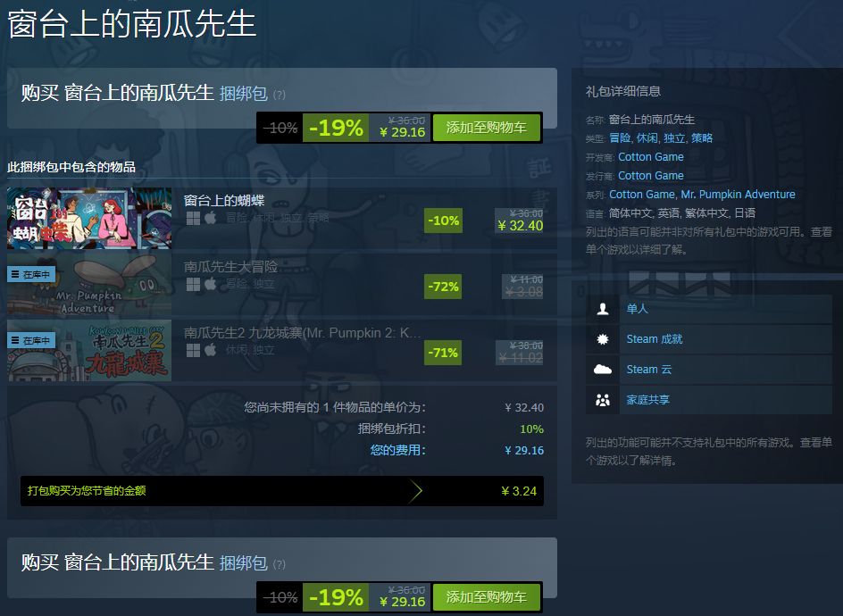Click the Steam Cloud icon
Image resolution: width=843 pixels, height=616 pixels.
tap(603, 370)
